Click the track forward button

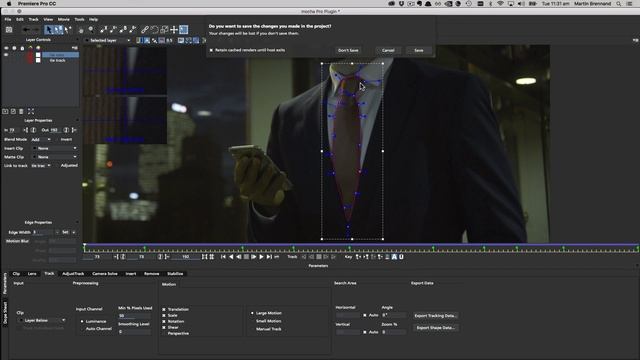(x=326, y=257)
